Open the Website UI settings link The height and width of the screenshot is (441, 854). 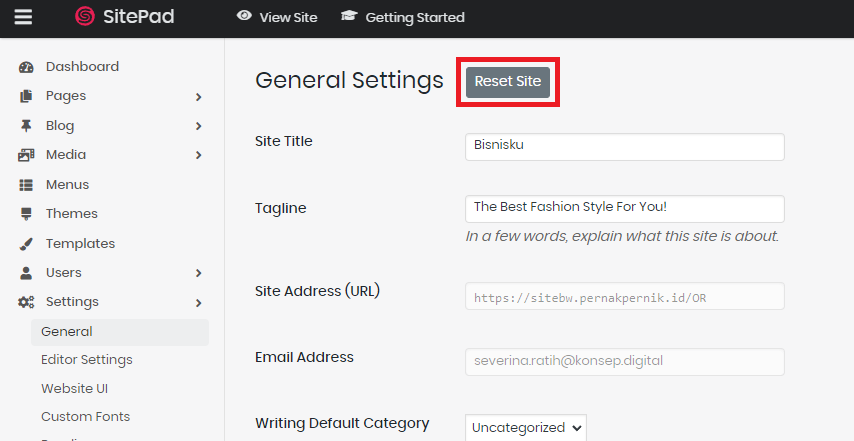pyautogui.click(x=75, y=388)
